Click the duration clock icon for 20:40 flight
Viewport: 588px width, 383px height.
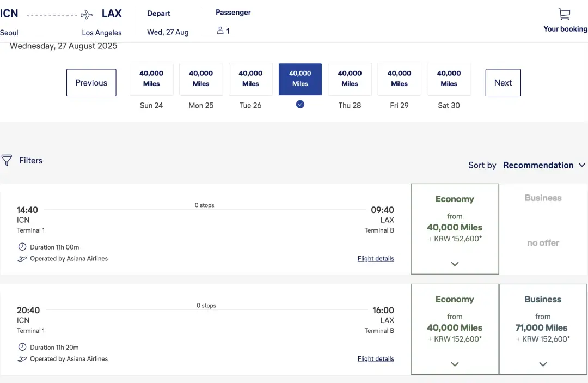(22, 347)
